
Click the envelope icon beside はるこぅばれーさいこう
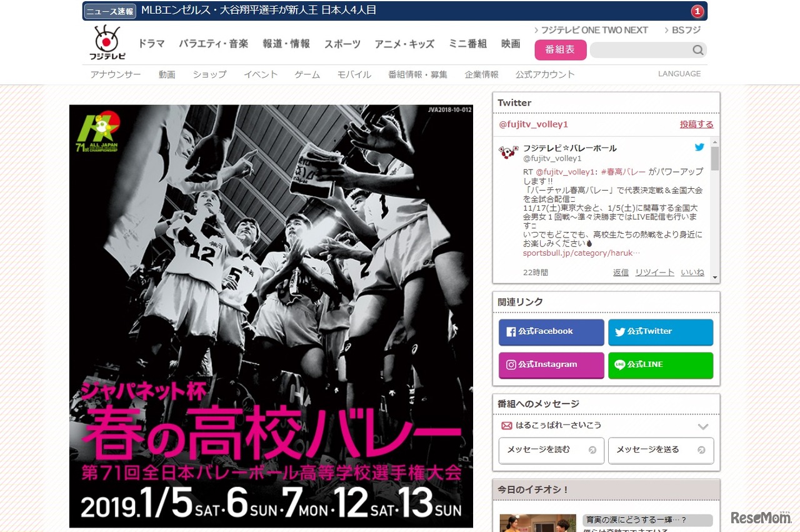(x=507, y=425)
